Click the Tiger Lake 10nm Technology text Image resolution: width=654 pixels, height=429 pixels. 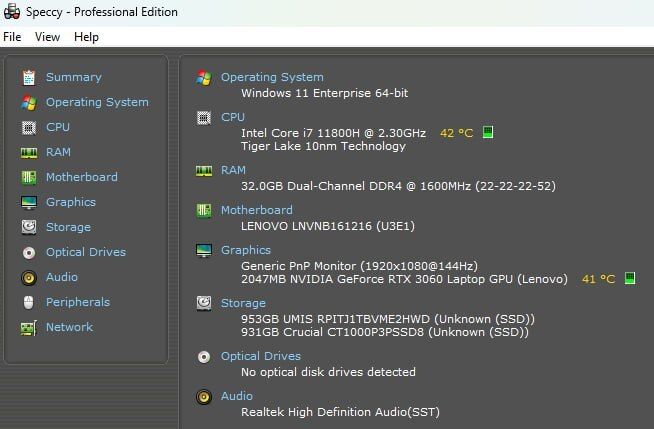323,146
